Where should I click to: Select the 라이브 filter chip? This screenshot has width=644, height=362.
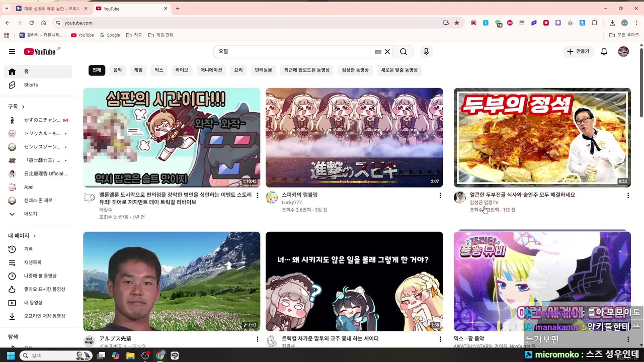[x=182, y=70]
